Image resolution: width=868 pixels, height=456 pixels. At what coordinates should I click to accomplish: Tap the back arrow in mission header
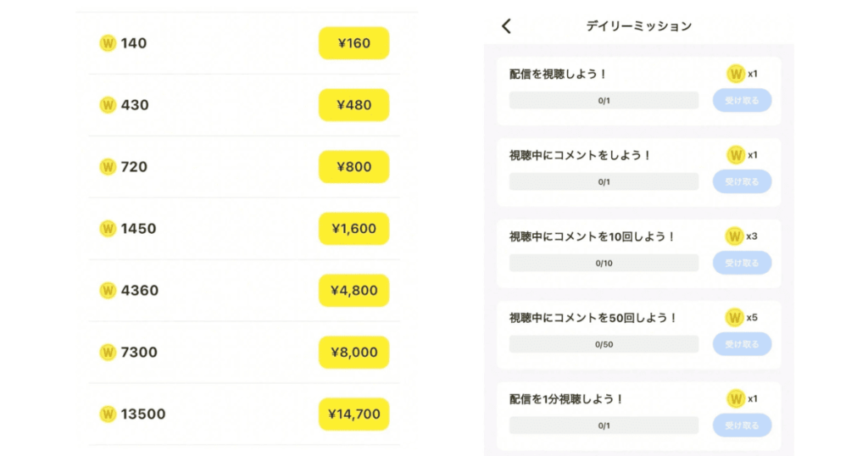[507, 26]
